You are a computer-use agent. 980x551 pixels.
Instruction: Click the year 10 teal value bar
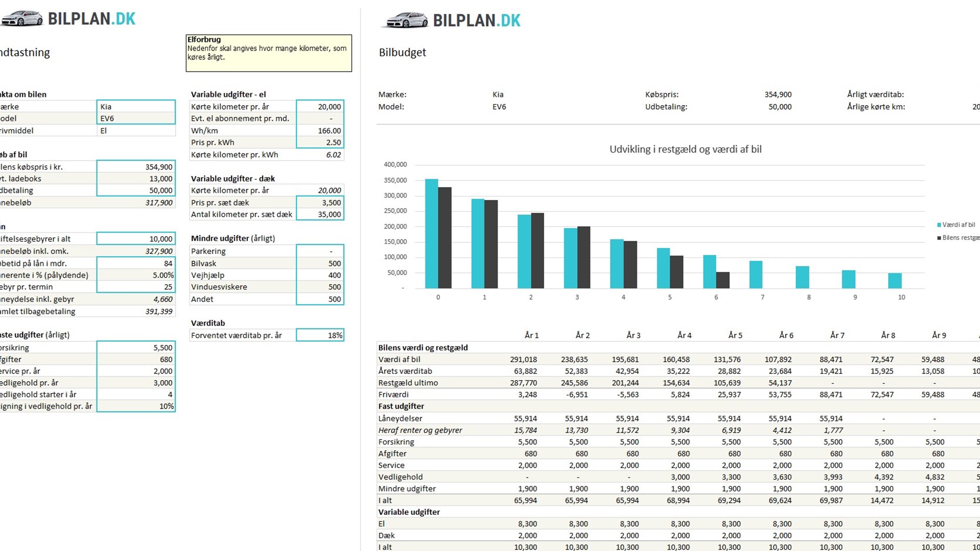[x=894, y=281]
